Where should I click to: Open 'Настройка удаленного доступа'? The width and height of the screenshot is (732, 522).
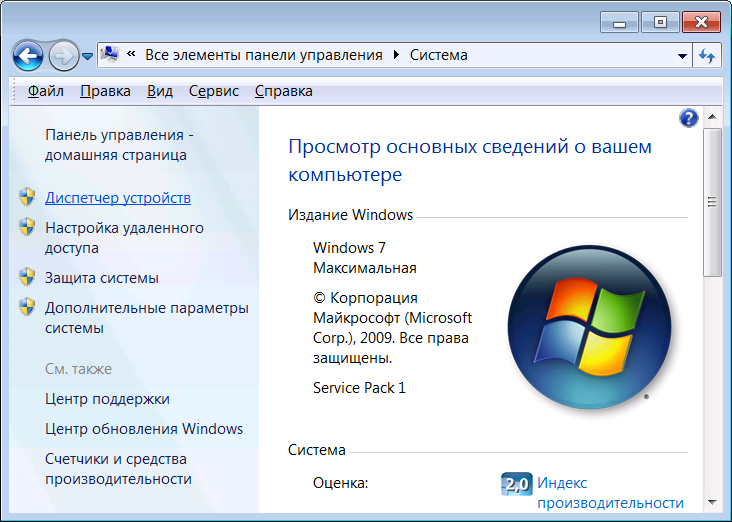124,238
